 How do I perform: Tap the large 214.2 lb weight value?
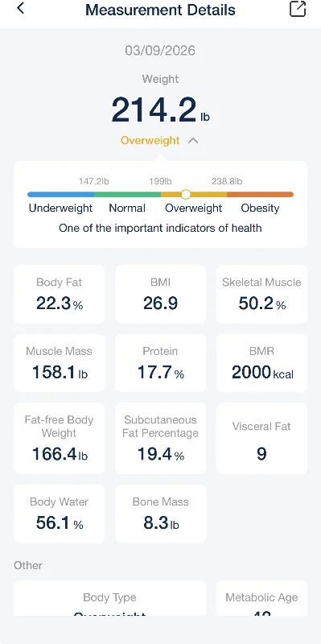point(161,109)
